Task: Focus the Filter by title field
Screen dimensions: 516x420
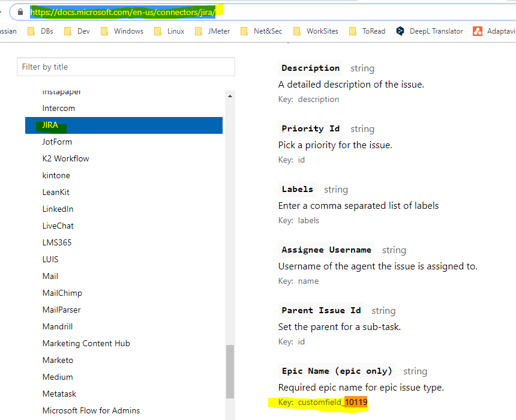Action: (x=126, y=67)
